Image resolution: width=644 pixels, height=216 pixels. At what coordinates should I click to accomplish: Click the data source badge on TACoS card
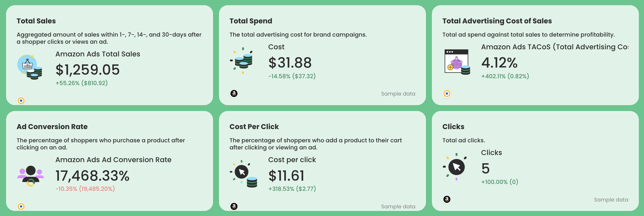(446, 94)
